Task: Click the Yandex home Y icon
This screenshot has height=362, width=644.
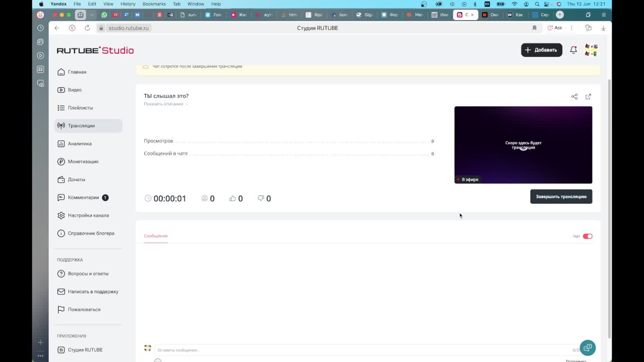Action: pos(72,28)
